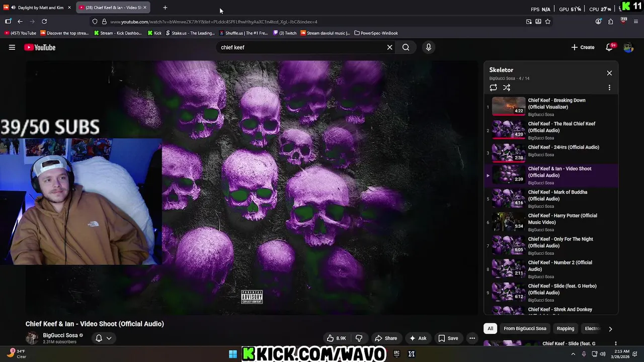Play Chief Keef - Slide feat. G Herbo
The width and height of the screenshot is (644, 362).
551,293
